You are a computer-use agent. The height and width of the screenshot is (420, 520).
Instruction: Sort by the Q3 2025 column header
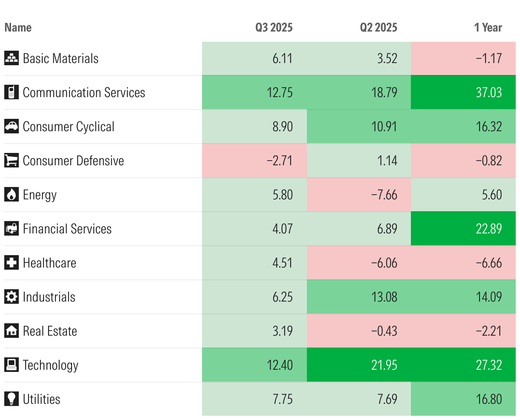pos(274,28)
